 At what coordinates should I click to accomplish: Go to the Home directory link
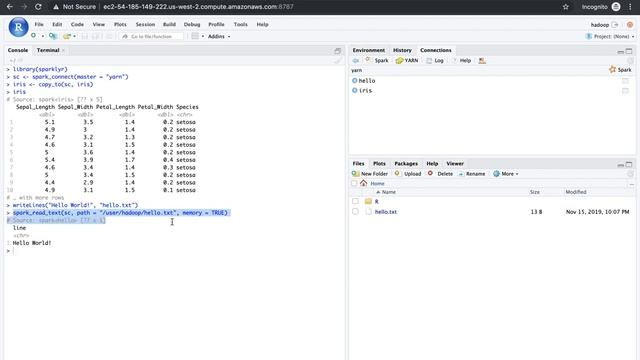(x=377, y=184)
